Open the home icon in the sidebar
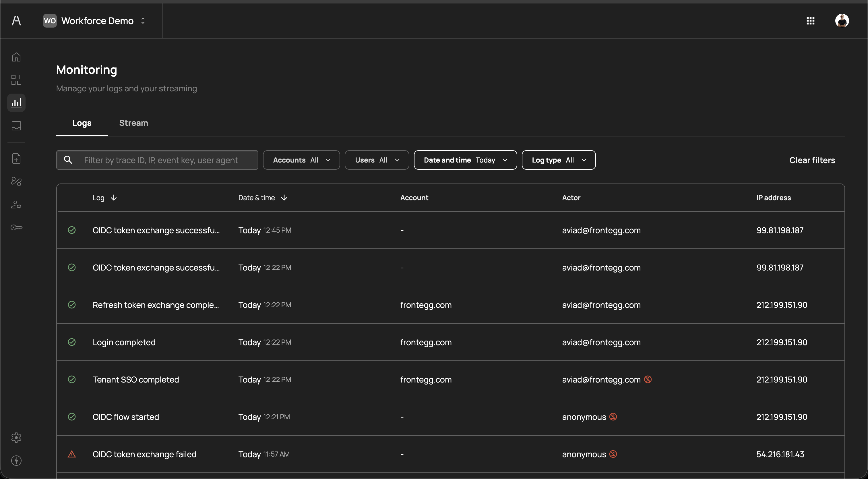The image size is (868, 479). point(16,57)
